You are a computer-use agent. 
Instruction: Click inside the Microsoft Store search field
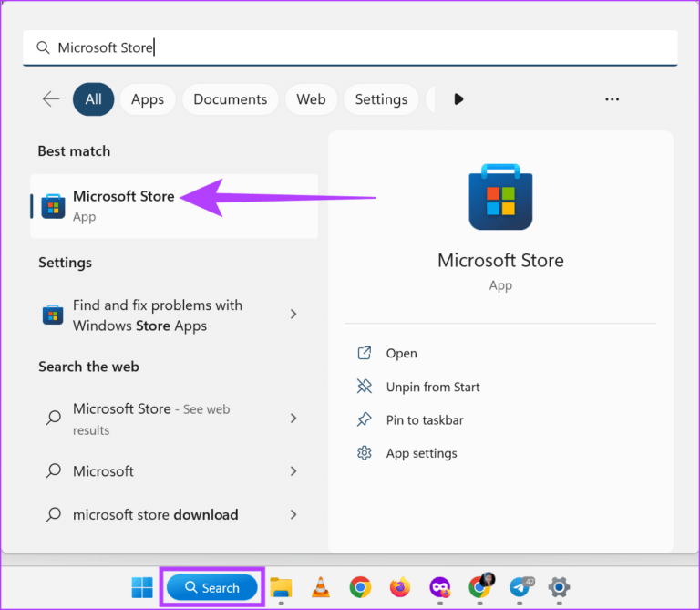[350, 47]
